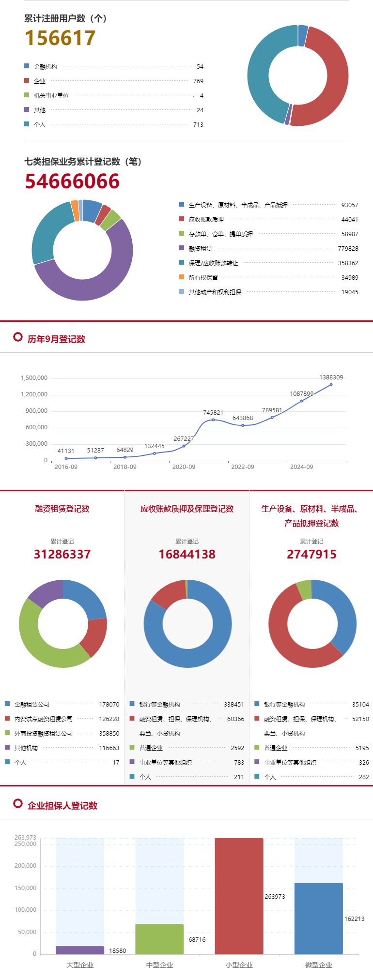373x980 pixels.
Task: Click the blue 金融机构 legend swatch
Action: click(x=27, y=66)
